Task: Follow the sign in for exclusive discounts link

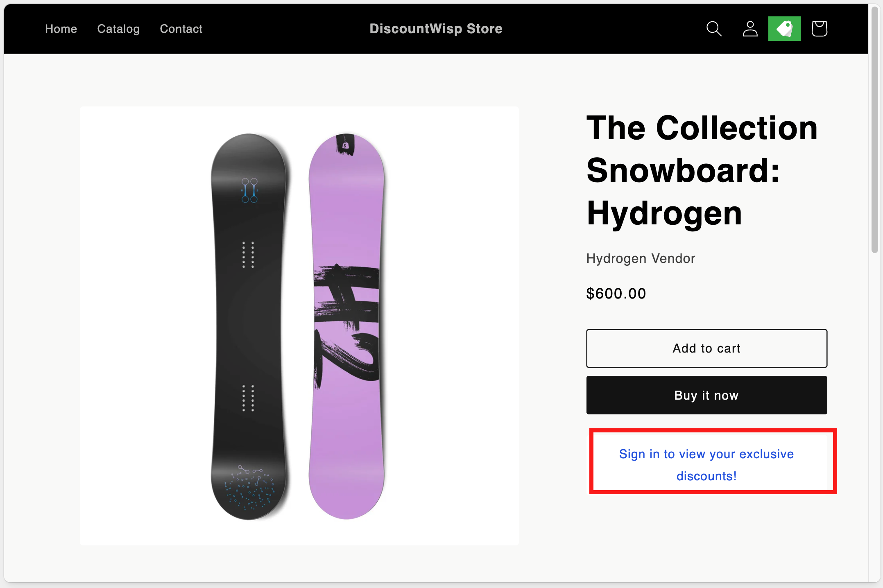Action: point(706,465)
